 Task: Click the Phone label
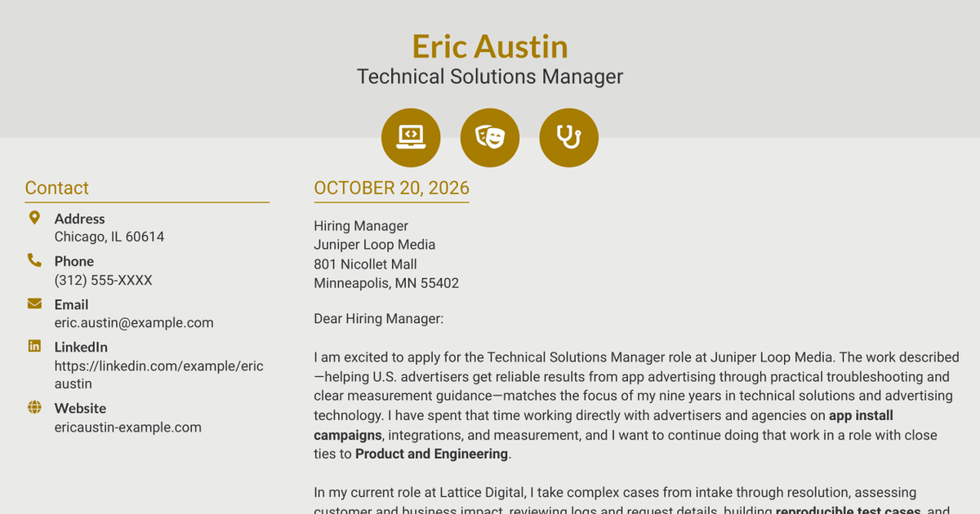click(x=74, y=261)
